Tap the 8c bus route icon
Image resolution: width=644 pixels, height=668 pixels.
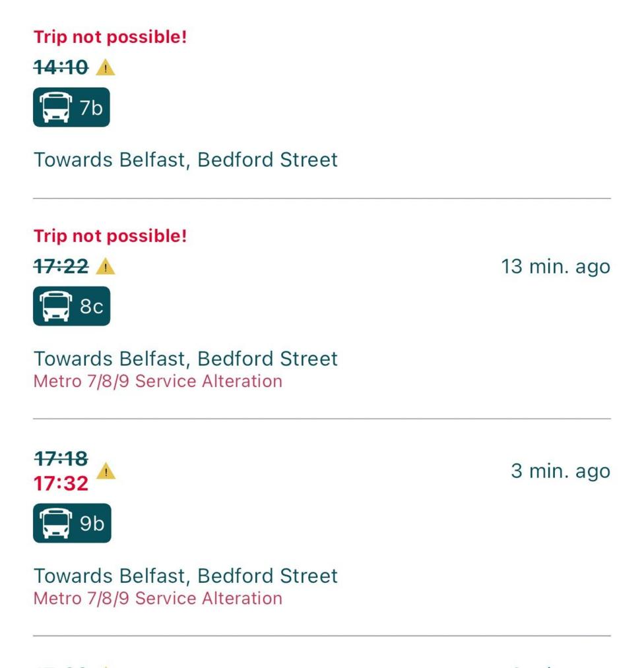[x=71, y=305]
